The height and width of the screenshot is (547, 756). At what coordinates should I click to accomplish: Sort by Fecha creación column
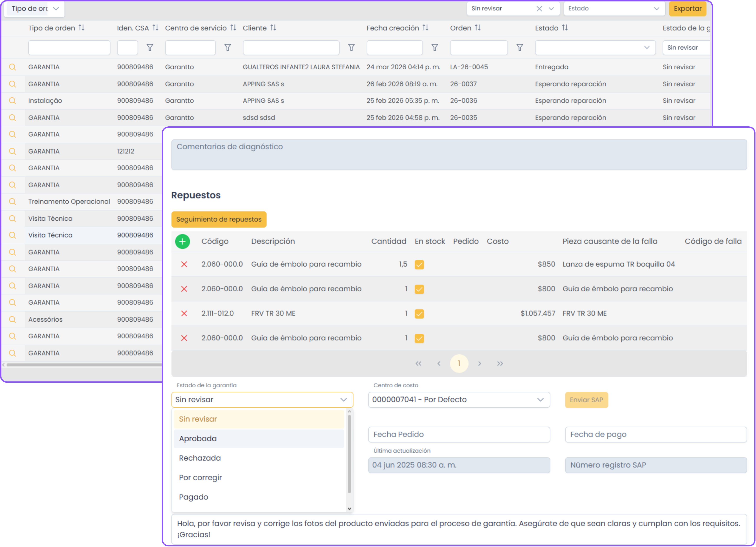click(425, 28)
